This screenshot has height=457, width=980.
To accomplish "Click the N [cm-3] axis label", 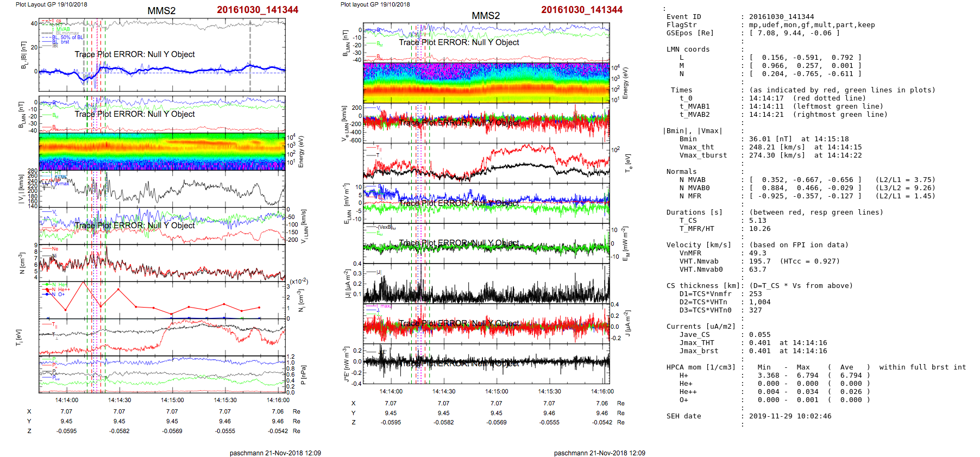I will 22,263.
